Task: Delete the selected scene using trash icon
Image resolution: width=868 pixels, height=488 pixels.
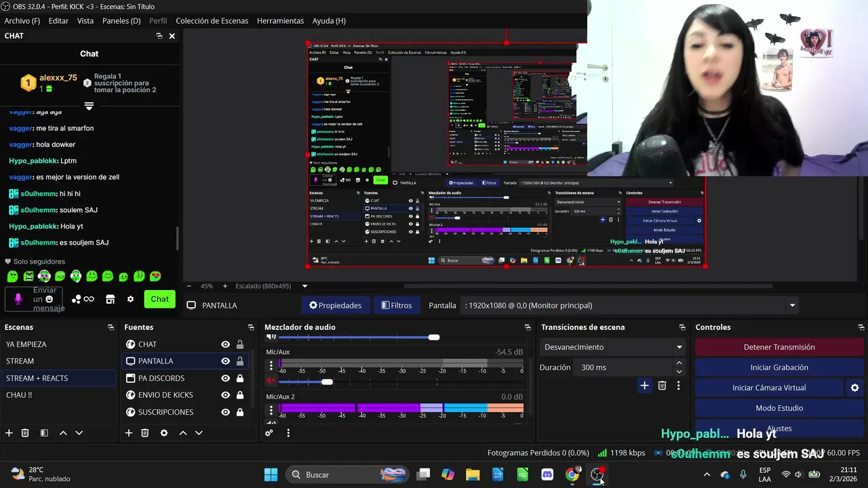Action: pos(25,433)
